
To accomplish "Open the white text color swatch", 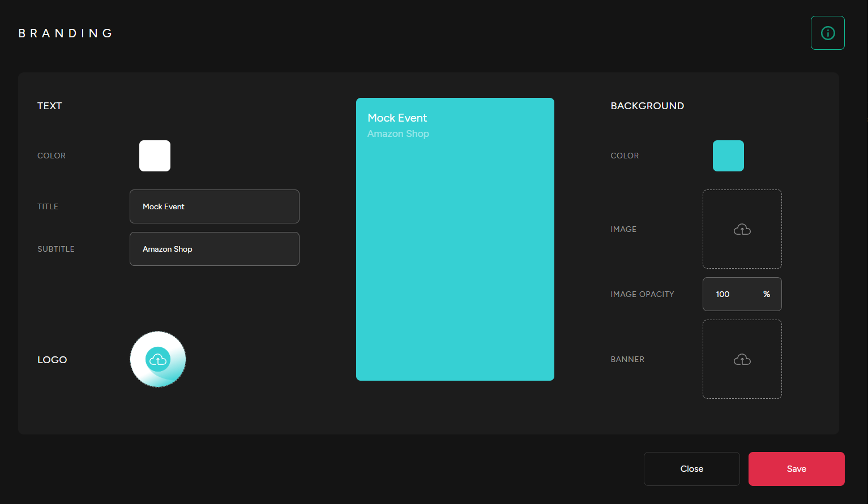I will [x=155, y=156].
